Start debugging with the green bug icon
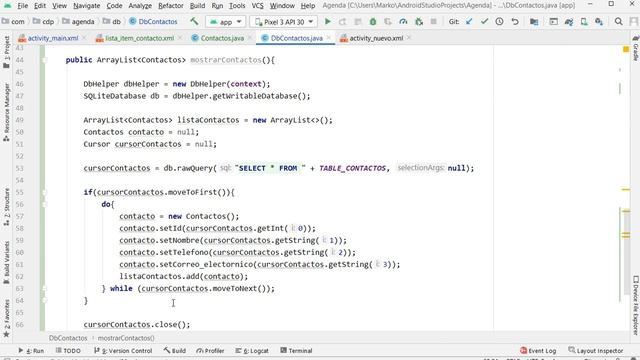Image resolution: width=640 pixels, height=360 pixels. pyautogui.click(x=373, y=22)
